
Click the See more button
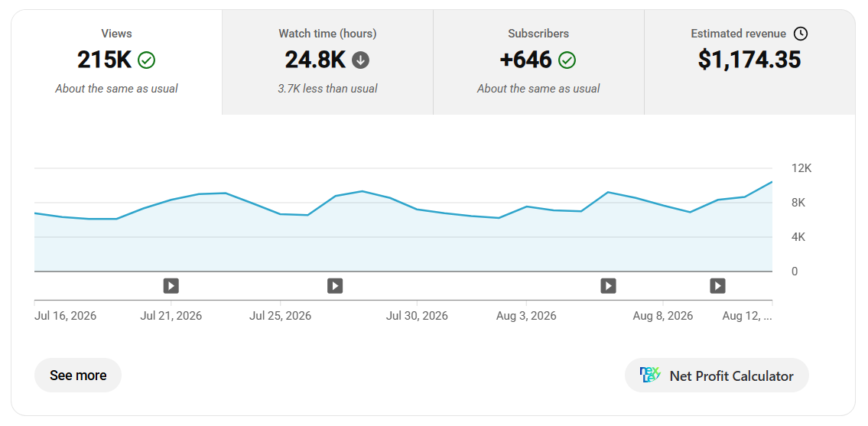(78, 375)
